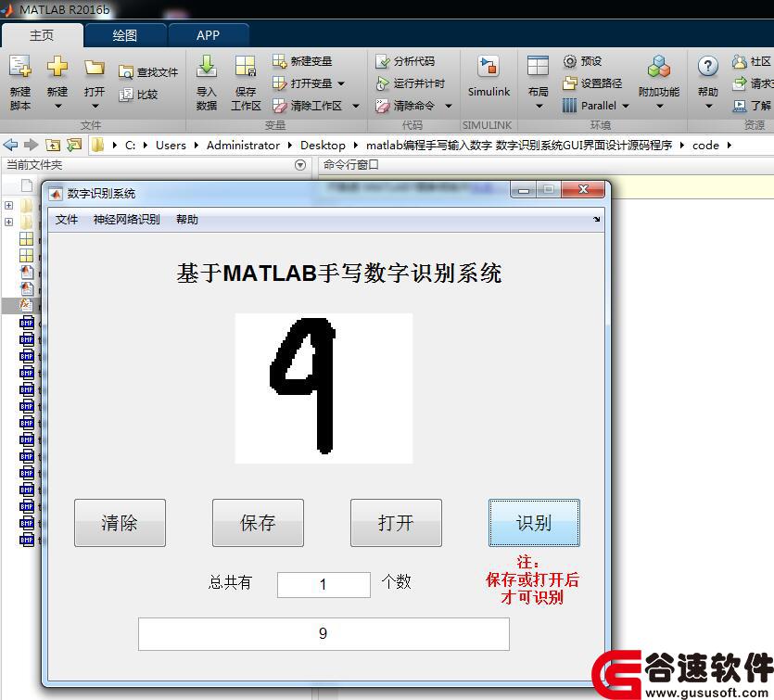Click the dock arrow in recognition window menubar

(597, 219)
